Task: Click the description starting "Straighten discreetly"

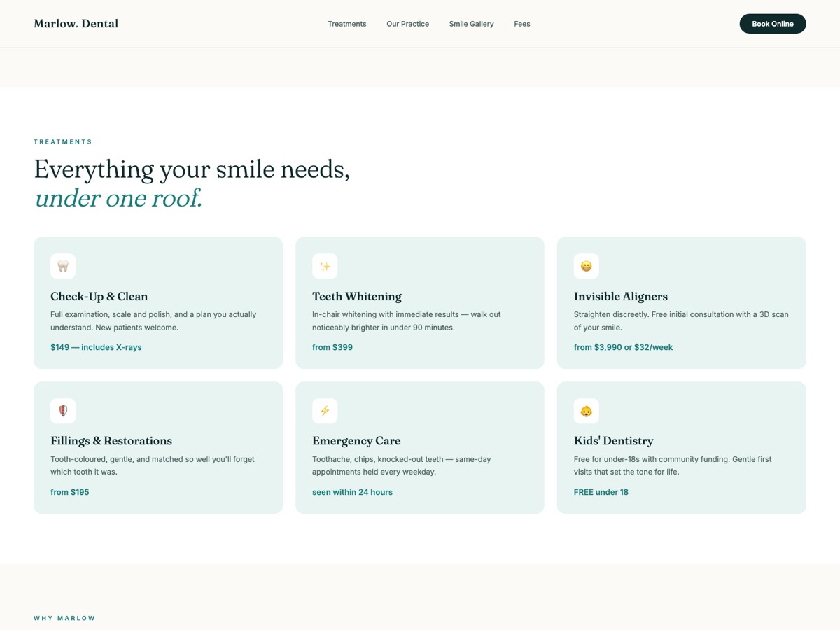Action: pos(681,321)
